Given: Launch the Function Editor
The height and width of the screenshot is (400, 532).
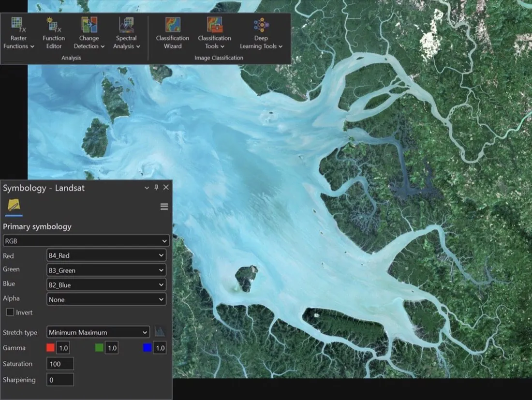Looking at the screenshot, I should click(54, 33).
